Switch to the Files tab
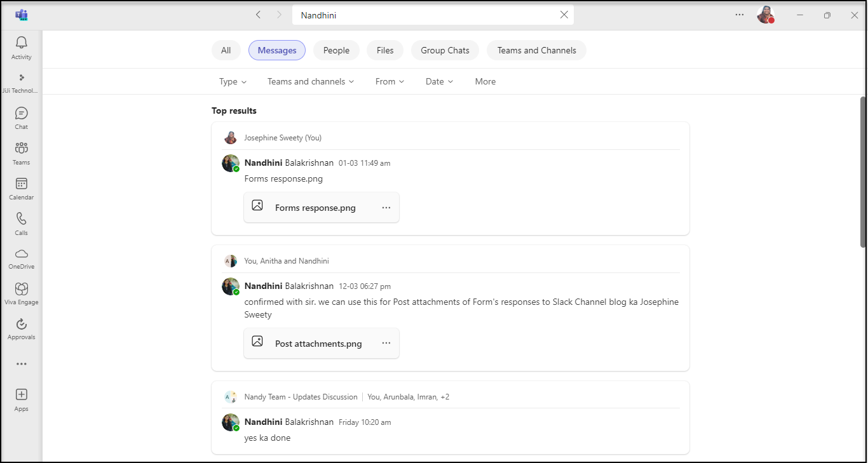Viewport: 868px width, 463px height. click(x=385, y=50)
